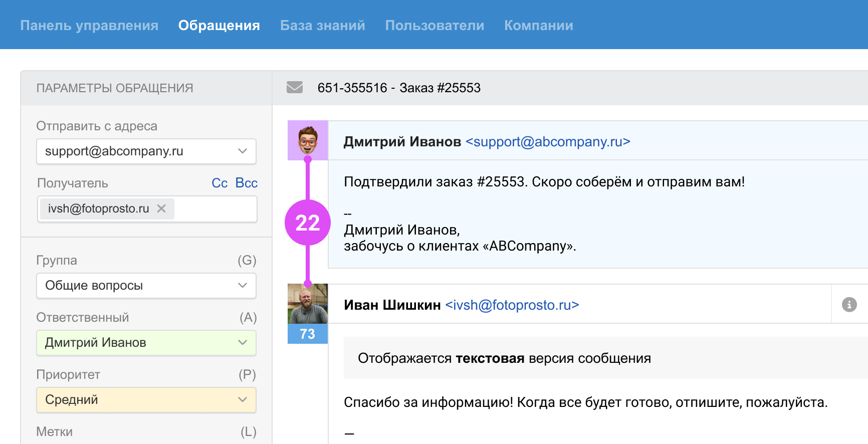
Task: Go to База знаний in navigation
Action: click(x=322, y=26)
